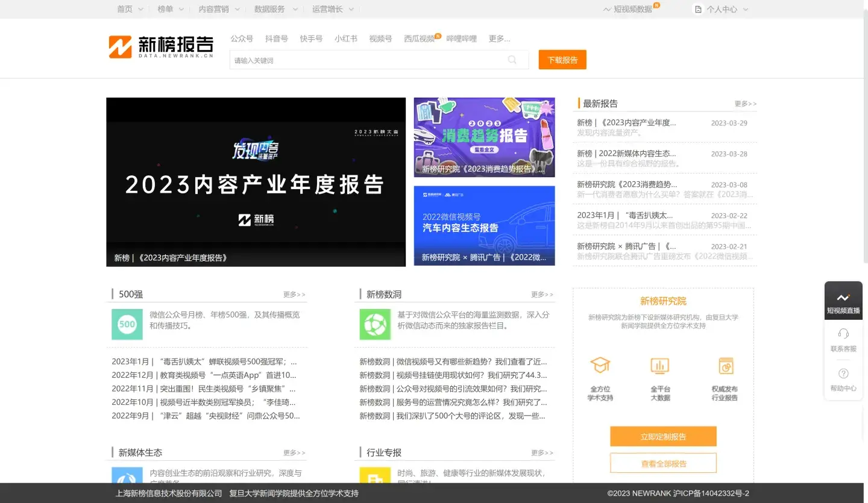Open the 2023消费趋势报告 thumbnail
Viewport: 868px width, 503px height.
[x=484, y=137]
